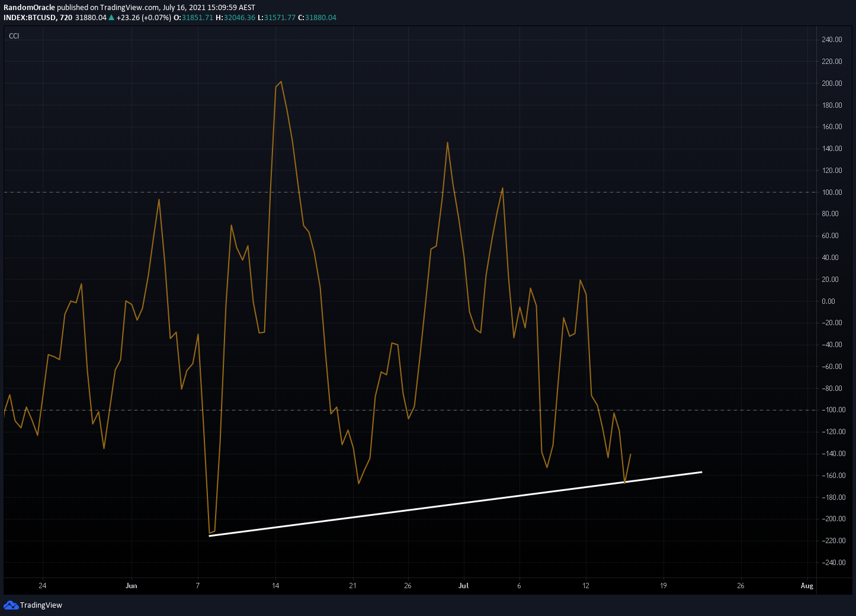Viewport: 856px width, 616px height.
Task: Click the 200.00 scale label
Action: [832, 84]
